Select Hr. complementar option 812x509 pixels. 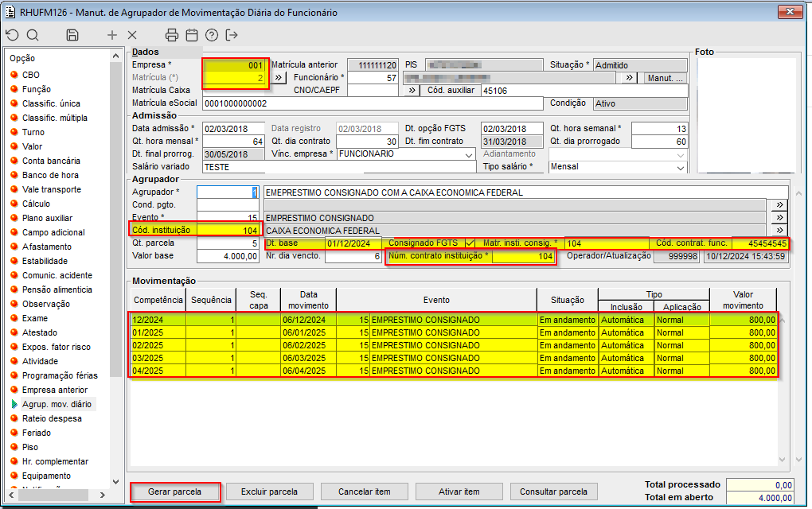[55, 461]
